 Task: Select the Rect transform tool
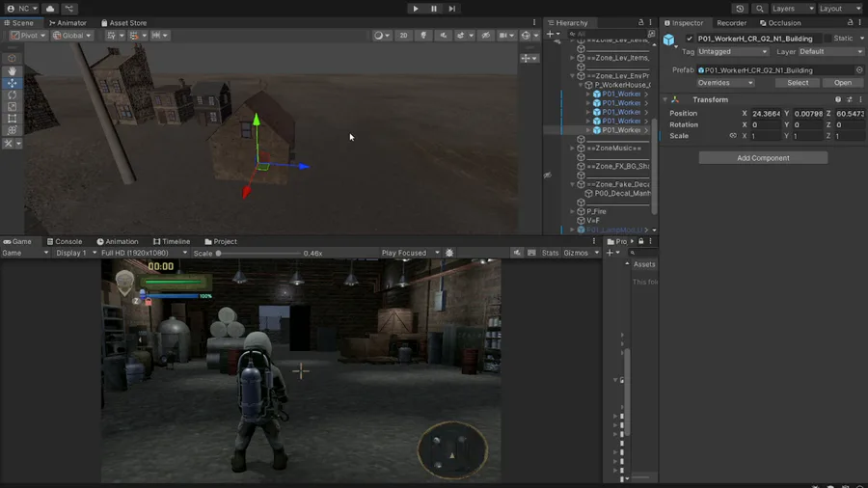click(12, 119)
